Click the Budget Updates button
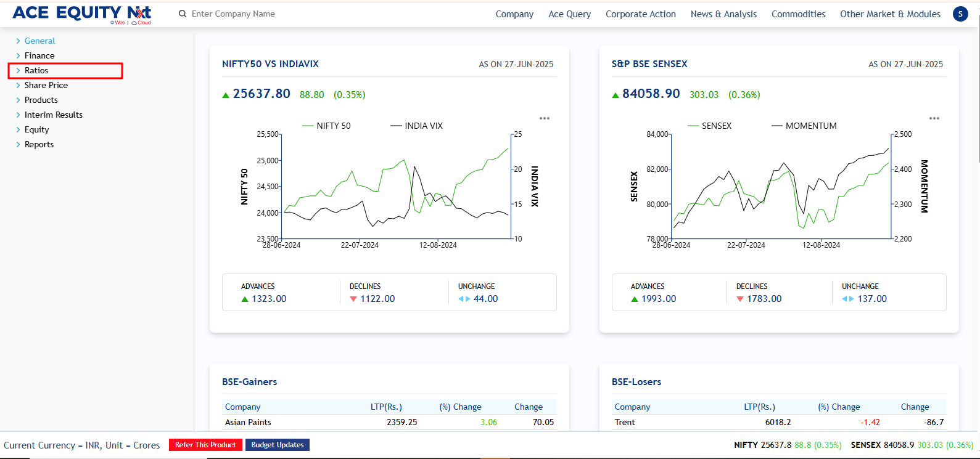 click(278, 445)
